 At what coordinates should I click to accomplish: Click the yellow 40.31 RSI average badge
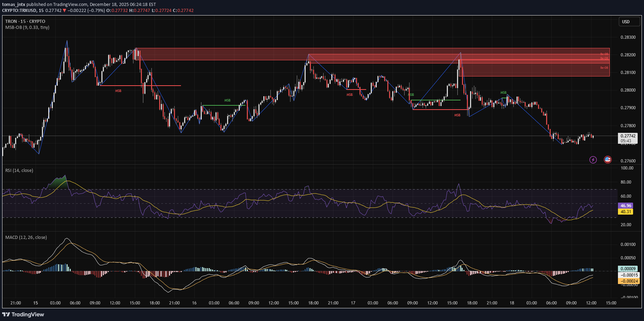tap(626, 211)
